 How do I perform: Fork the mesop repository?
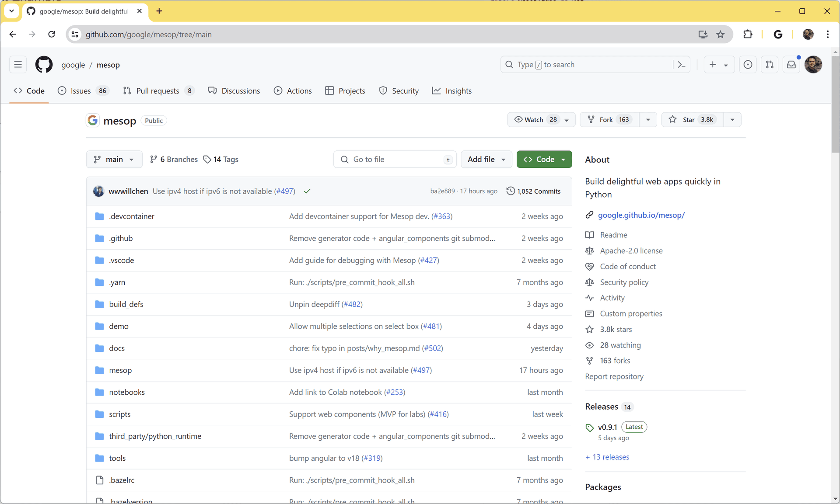click(x=610, y=120)
